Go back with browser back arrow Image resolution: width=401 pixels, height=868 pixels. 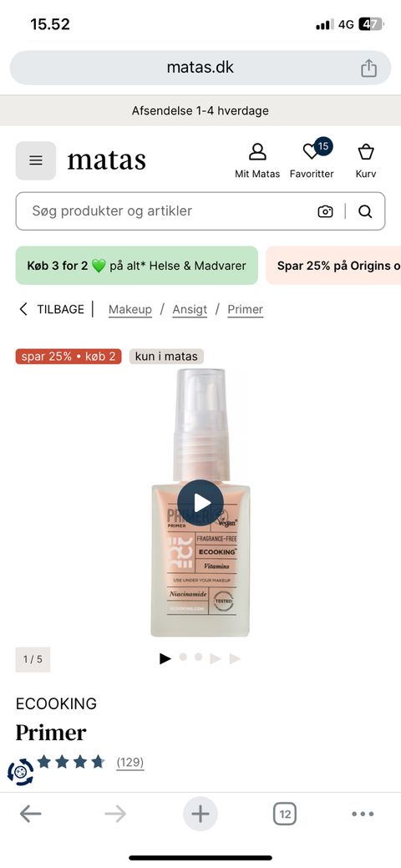(x=30, y=814)
